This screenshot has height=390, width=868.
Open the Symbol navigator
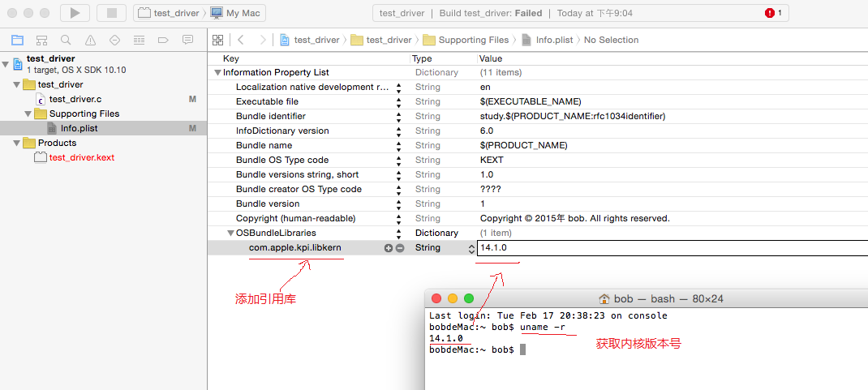(41, 40)
